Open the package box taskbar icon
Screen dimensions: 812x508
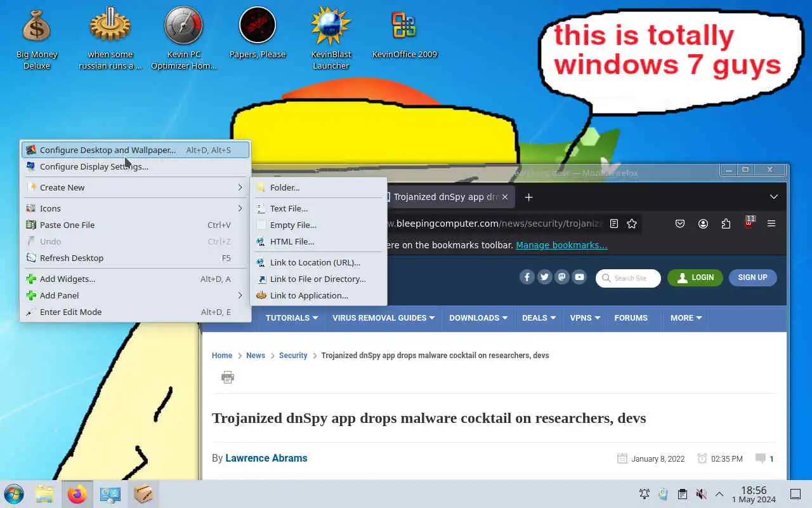[x=143, y=494]
